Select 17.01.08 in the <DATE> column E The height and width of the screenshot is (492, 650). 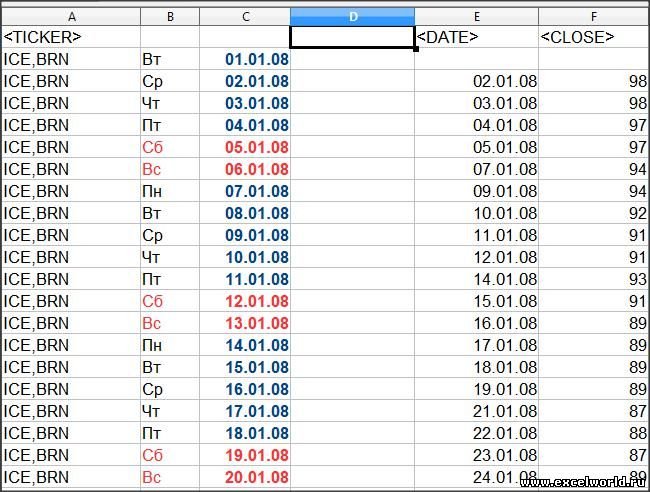point(476,344)
